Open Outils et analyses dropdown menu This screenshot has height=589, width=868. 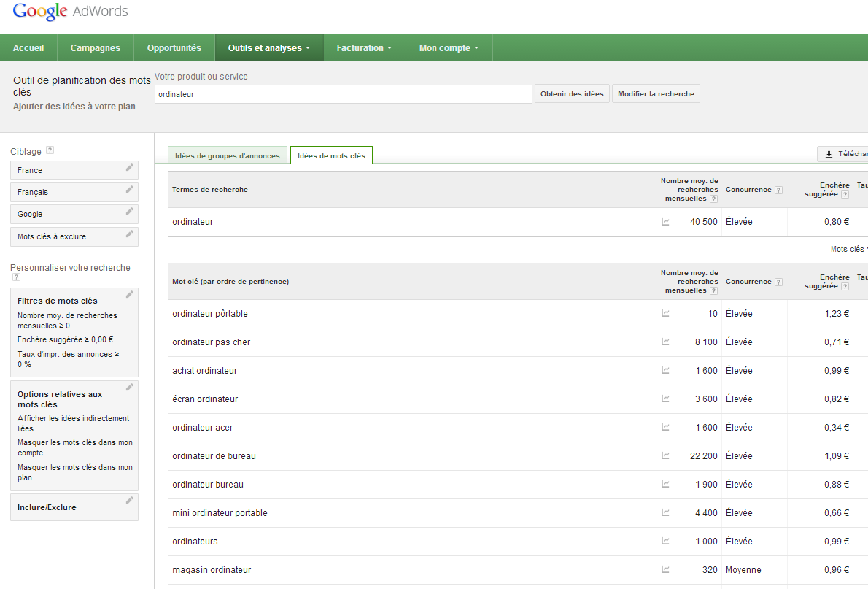pyautogui.click(x=269, y=48)
